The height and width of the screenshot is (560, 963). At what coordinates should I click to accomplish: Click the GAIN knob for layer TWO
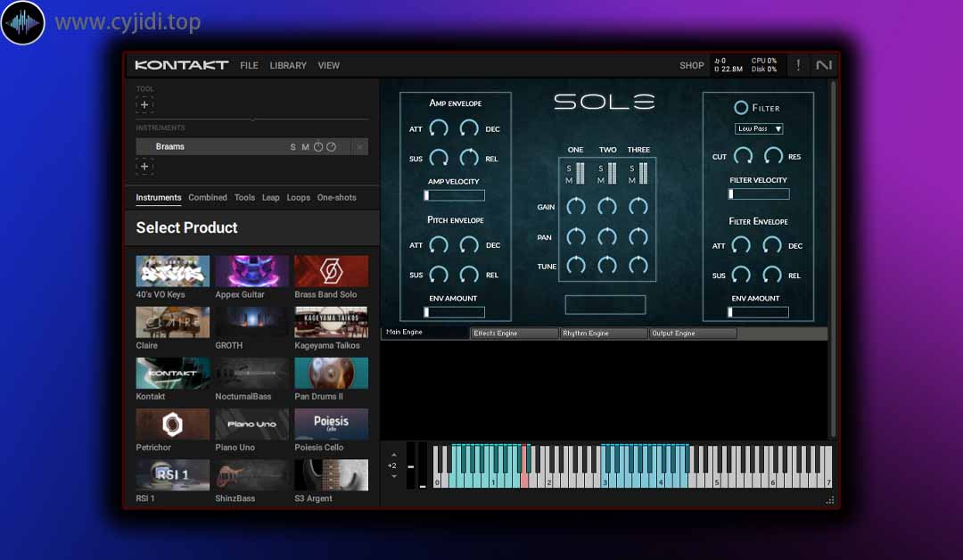point(607,206)
